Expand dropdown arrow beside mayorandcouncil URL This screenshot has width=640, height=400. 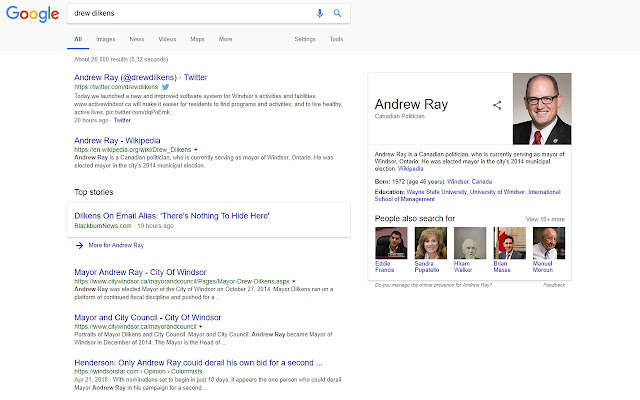tap(200, 327)
